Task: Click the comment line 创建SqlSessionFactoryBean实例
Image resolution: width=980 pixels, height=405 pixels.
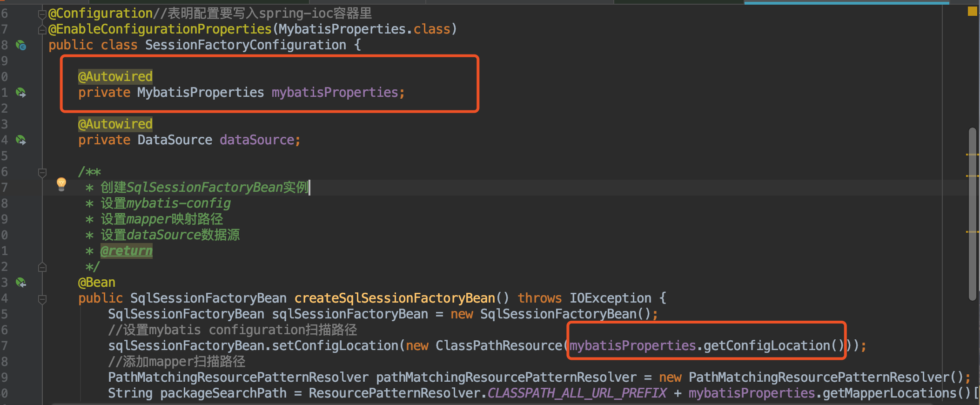Action: click(x=205, y=188)
